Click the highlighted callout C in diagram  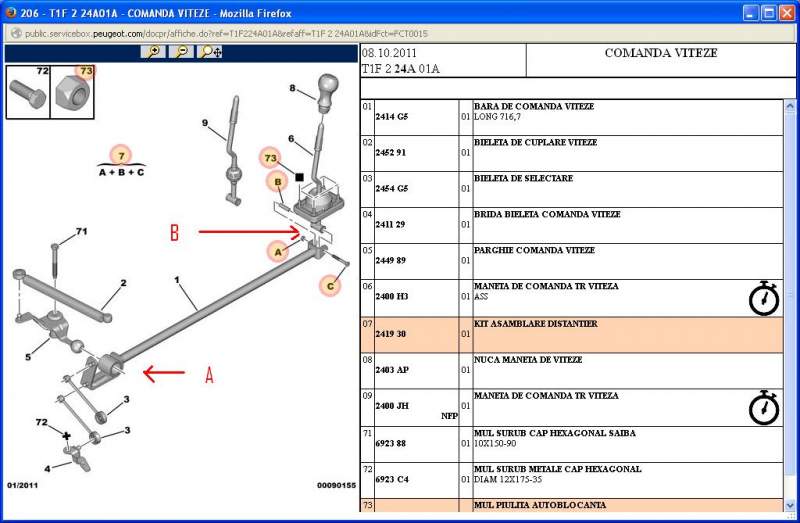pos(330,286)
